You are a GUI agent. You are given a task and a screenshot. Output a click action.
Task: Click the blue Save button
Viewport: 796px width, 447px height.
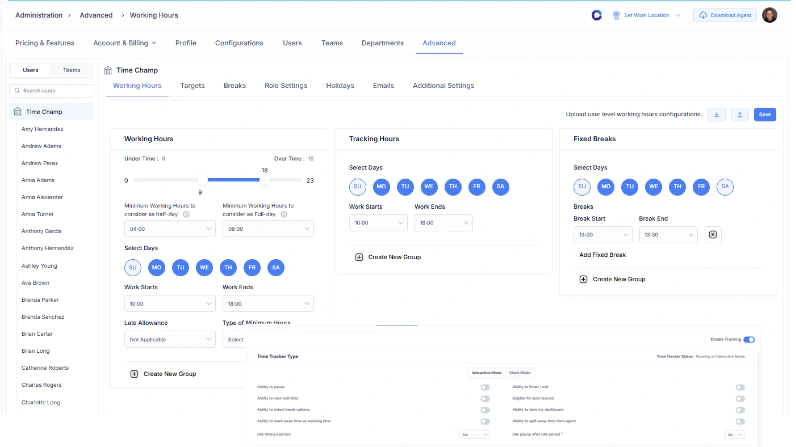click(765, 115)
